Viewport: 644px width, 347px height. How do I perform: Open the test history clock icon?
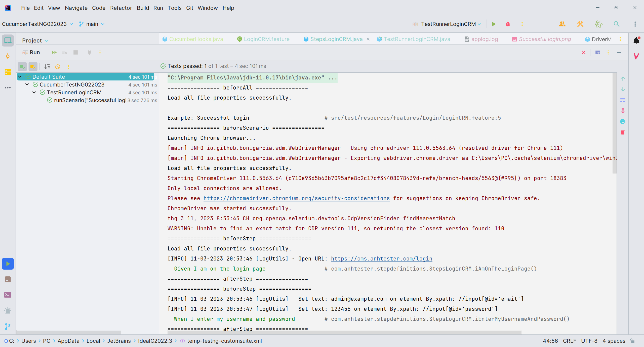point(58,67)
